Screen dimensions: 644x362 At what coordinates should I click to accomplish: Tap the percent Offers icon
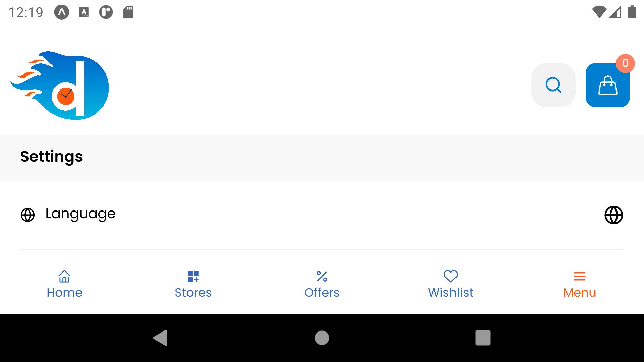[x=322, y=276]
